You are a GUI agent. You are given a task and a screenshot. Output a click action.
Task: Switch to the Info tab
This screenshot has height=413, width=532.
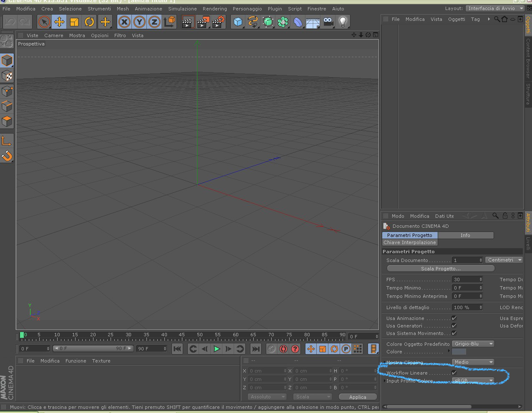465,235
